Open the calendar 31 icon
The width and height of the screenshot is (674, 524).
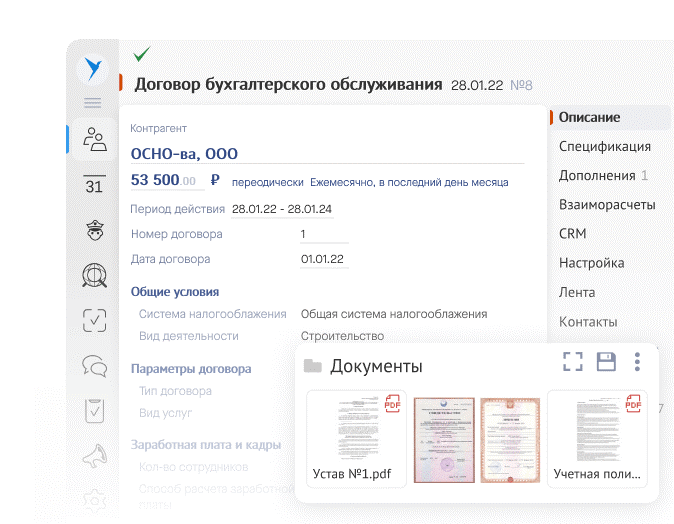(x=94, y=184)
